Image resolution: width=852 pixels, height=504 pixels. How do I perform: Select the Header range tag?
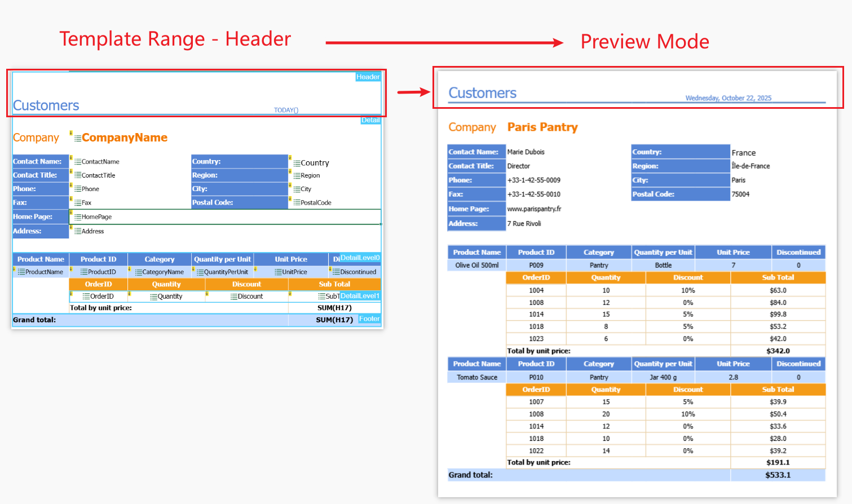click(x=368, y=77)
